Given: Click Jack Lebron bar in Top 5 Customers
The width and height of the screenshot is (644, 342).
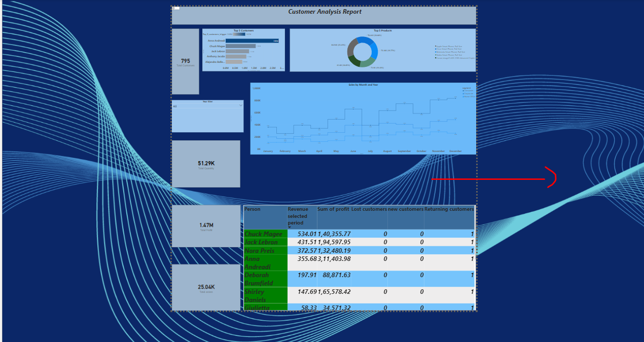Looking at the screenshot, I should point(237,51).
